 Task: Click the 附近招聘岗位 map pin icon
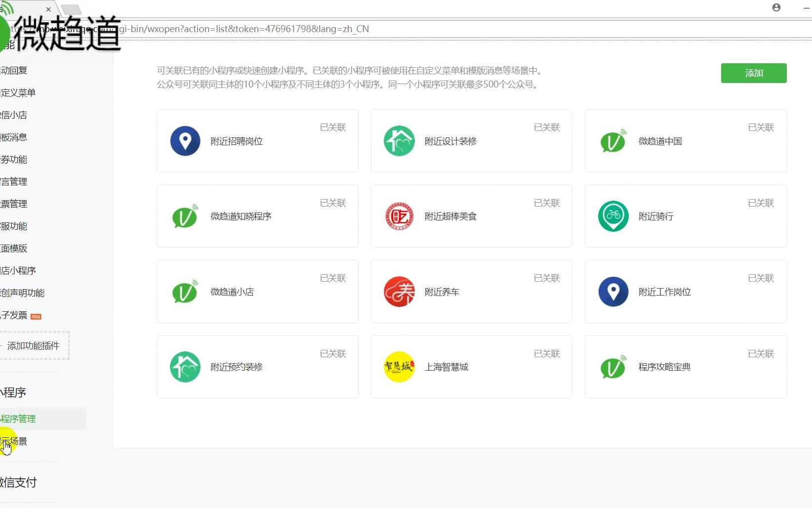click(185, 141)
